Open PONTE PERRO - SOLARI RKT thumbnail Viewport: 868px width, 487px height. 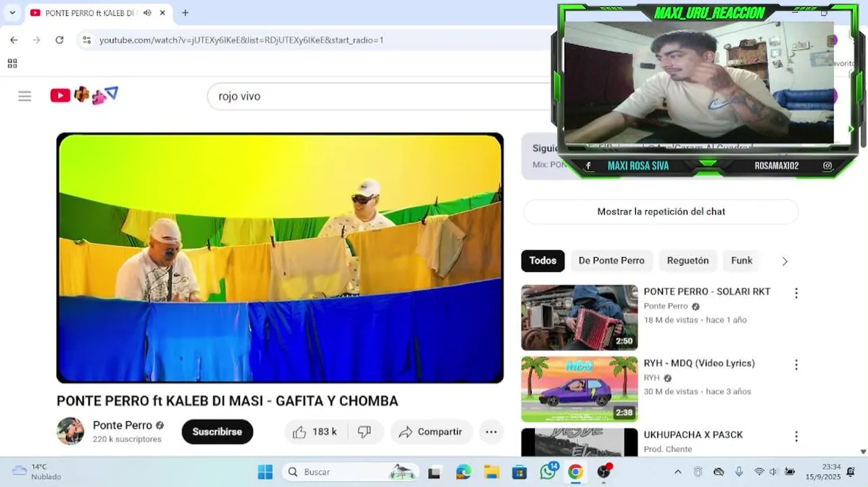(579, 317)
